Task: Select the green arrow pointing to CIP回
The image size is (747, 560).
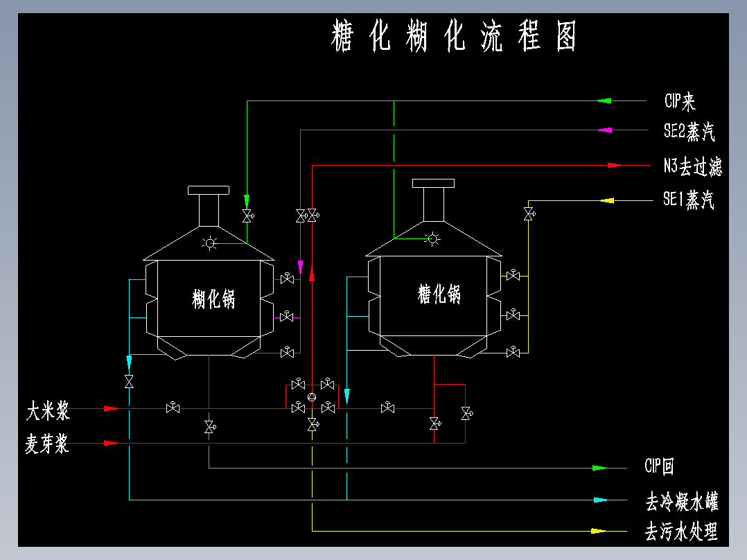Action: [x=599, y=468]
